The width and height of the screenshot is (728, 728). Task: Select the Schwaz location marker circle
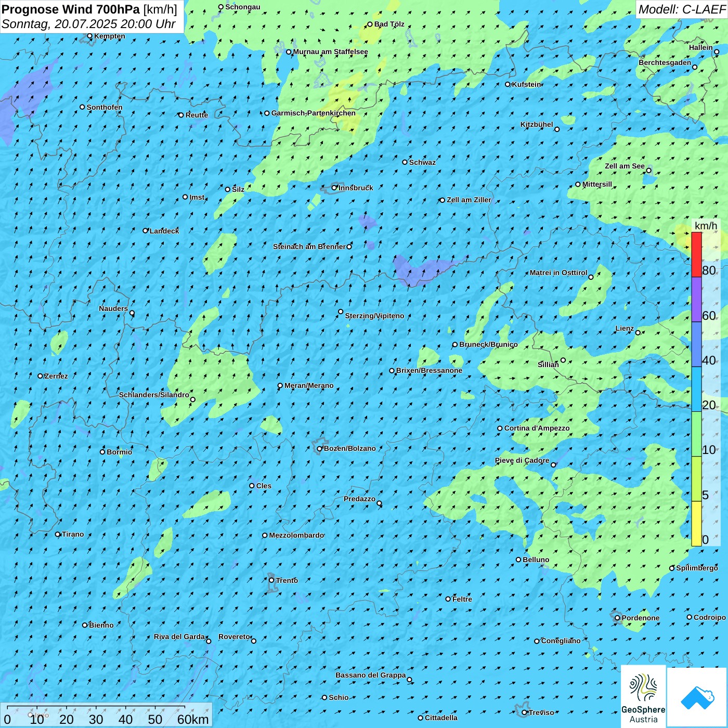pyautogui.click(x=405, y=162)
